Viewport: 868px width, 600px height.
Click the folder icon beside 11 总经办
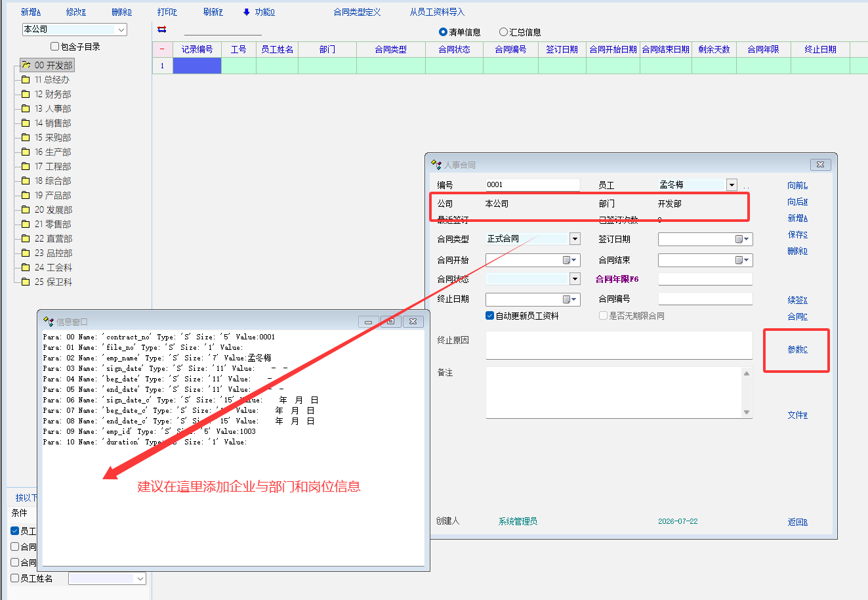[26, 79]
